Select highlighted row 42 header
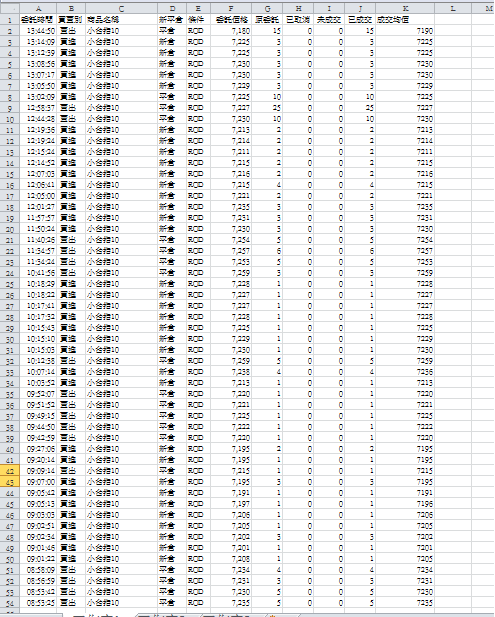The height and width of the screenshot is (617, 495). [x=9, y=471]
